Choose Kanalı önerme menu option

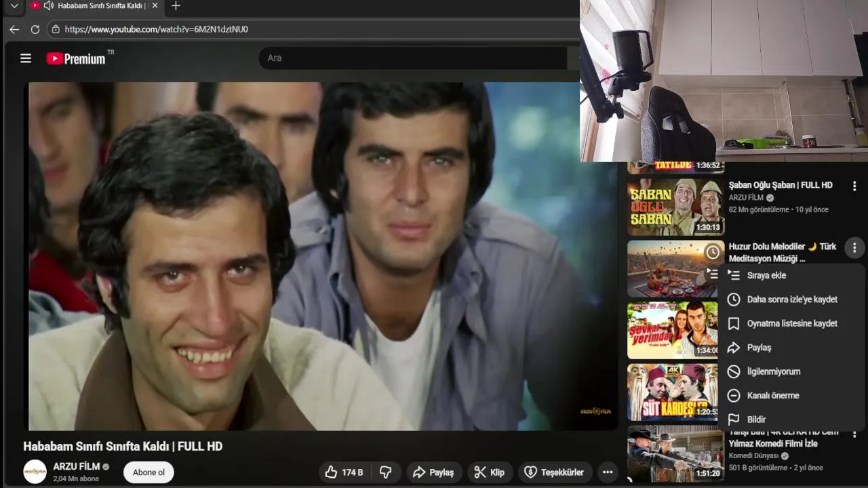click(791, 396)
